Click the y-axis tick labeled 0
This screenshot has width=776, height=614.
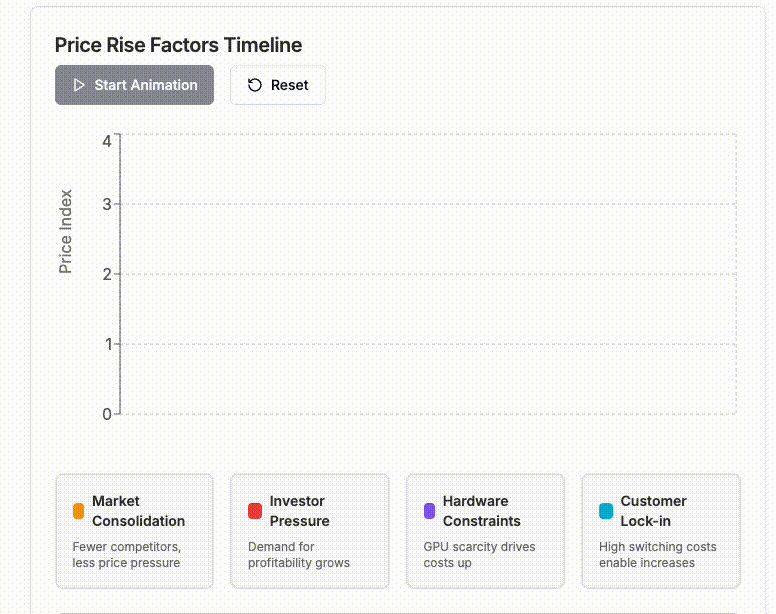pos(107,414)
